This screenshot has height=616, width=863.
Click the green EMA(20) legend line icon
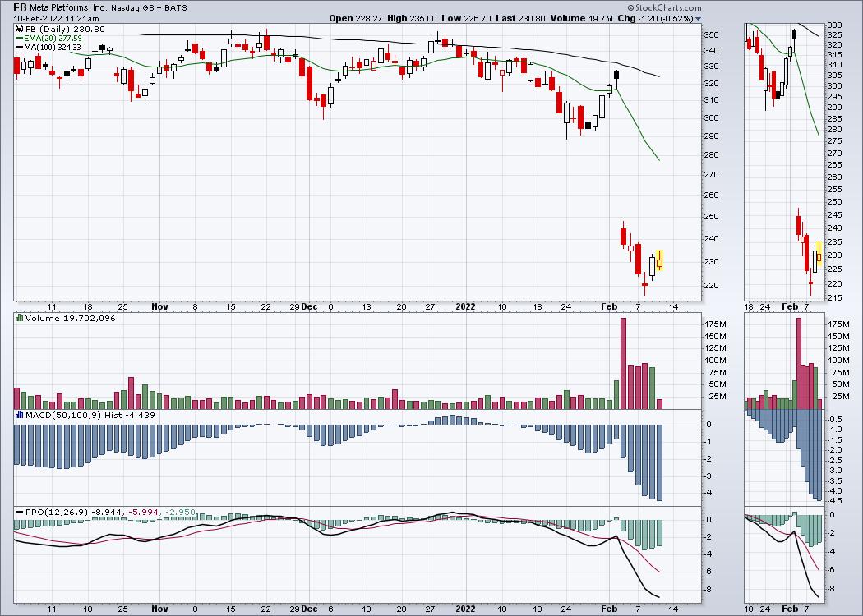19,37
